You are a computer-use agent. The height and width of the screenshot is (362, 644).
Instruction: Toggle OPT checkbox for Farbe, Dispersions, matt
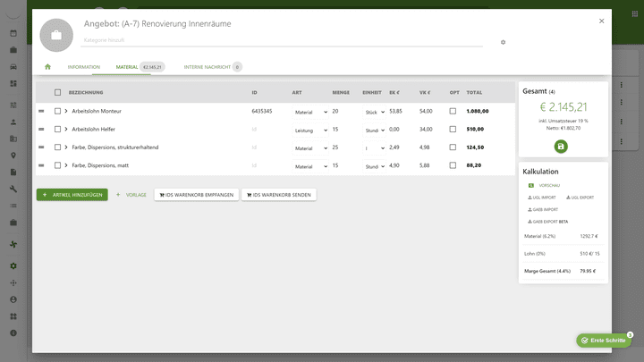tap(453, 165)
